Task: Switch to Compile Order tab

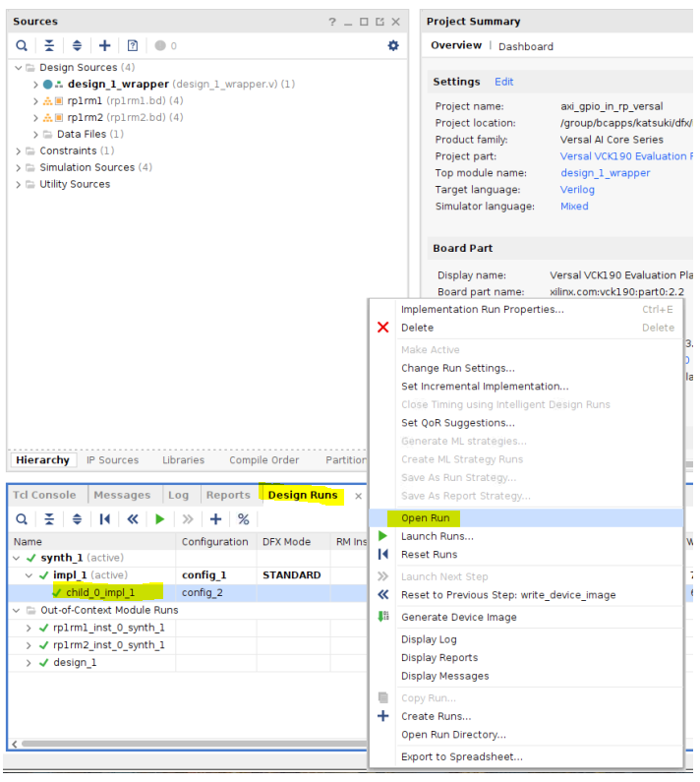Action: point(264,459)
